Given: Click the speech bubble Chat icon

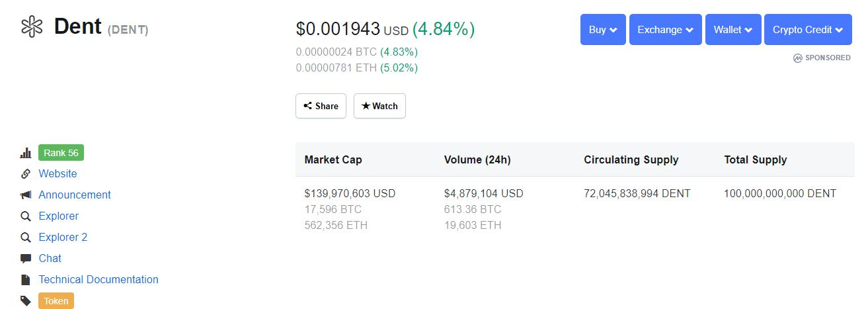Looking at the screenshot, I should pos(26,259).
